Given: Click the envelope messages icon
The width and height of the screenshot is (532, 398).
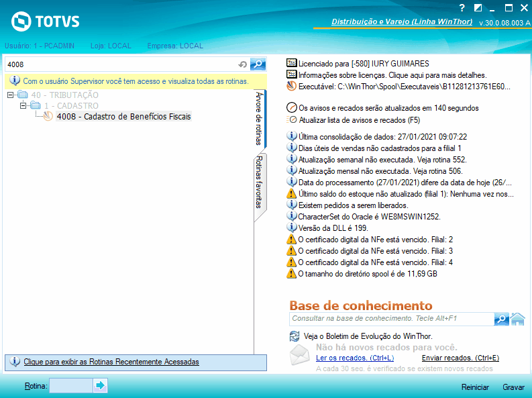Looking at the screenshot, I should tap(300, 354).
